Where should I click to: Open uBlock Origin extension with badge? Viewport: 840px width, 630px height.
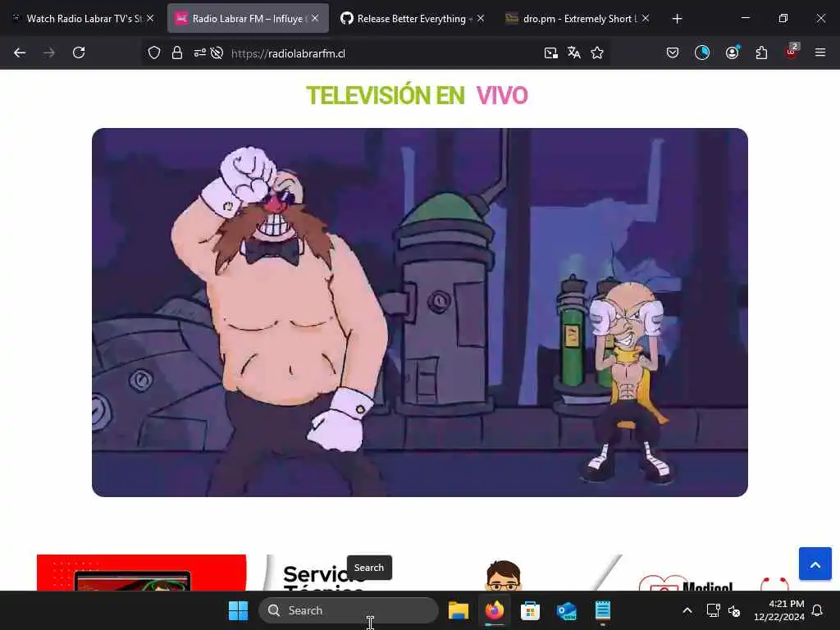792,52
